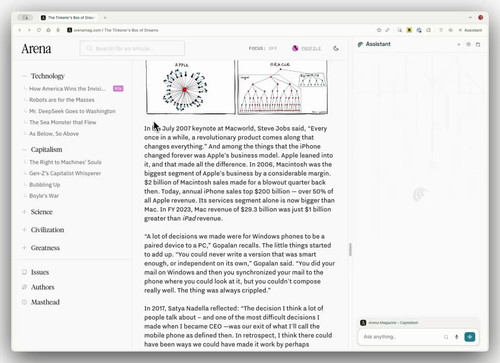Click the attach icon in the Ask anything box
The height and width of the screenshot is (363, 500).
pos(446,337)
